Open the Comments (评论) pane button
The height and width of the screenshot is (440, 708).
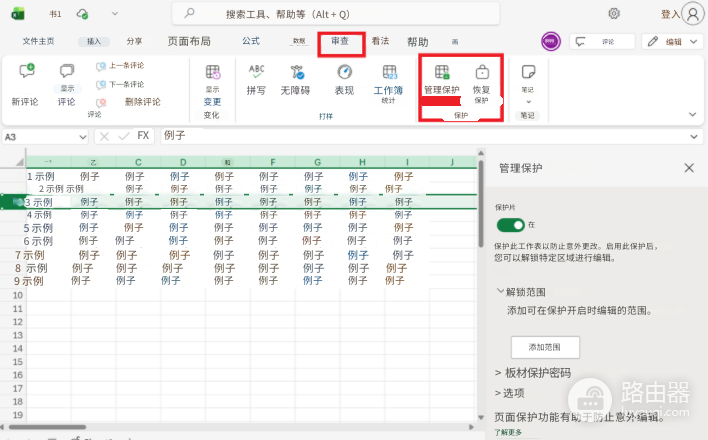[x=602, y=42]
